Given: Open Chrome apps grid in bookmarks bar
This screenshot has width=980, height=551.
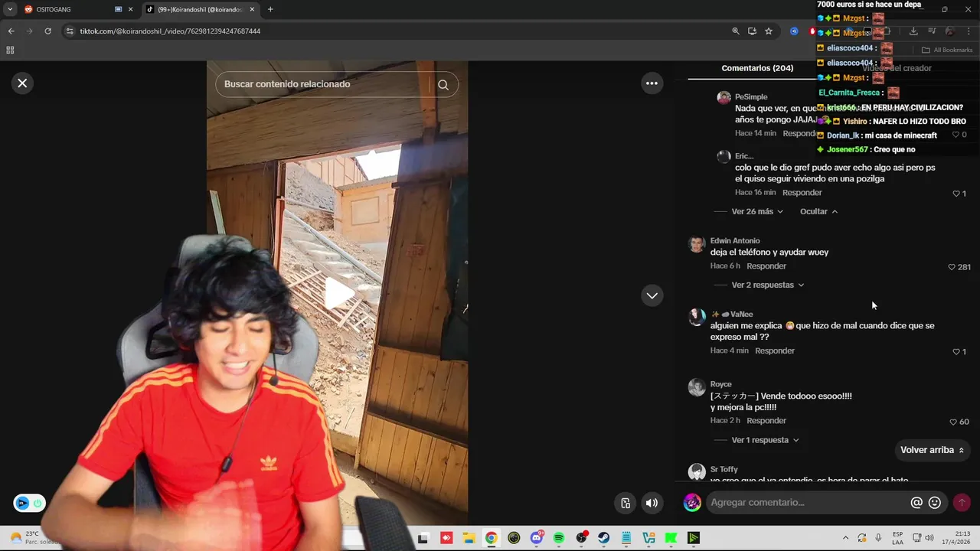Looking at the screenshot, I should point(10,50).
